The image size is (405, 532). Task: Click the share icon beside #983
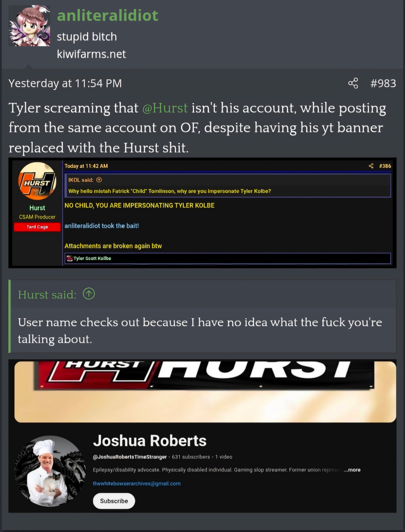point(353,83)
